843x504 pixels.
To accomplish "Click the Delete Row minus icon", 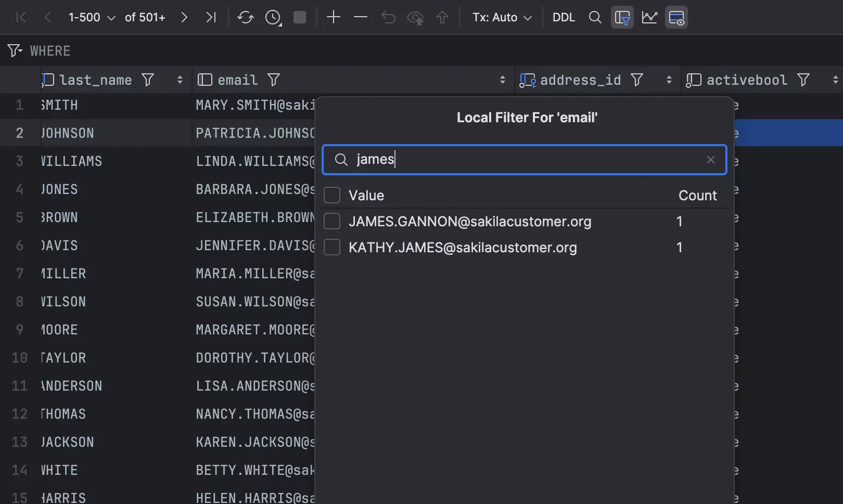I will click(x=360, y=18).
